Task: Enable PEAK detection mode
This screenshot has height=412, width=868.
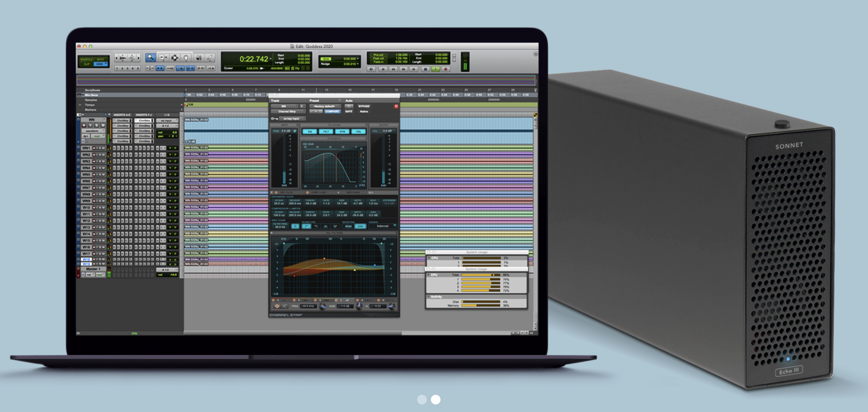Action: pyautogui.click(x=348, y=226)
